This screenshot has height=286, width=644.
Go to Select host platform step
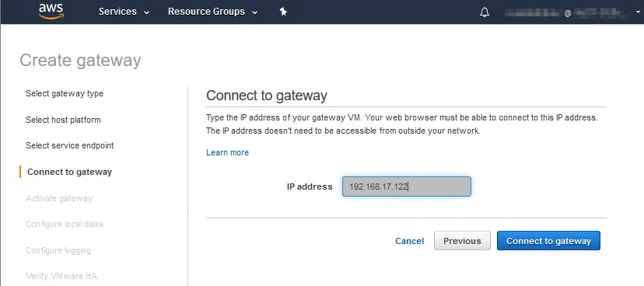click(x=63, y=120)
